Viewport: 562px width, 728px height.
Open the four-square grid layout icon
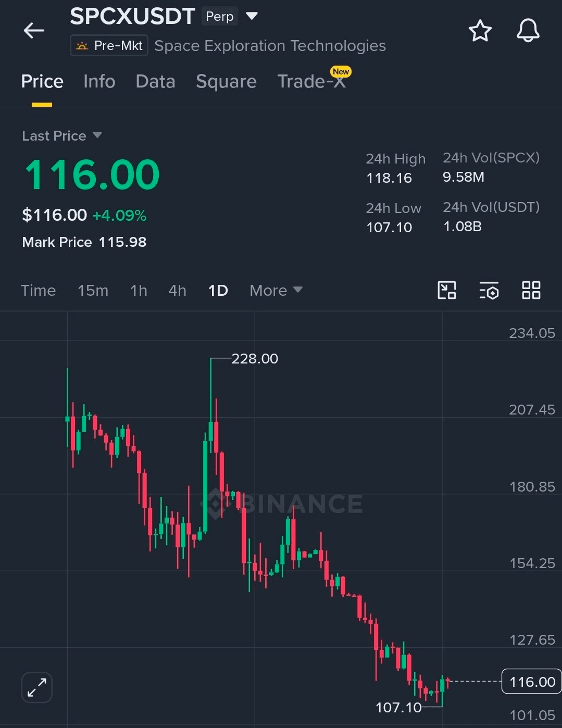pos(531,290)
